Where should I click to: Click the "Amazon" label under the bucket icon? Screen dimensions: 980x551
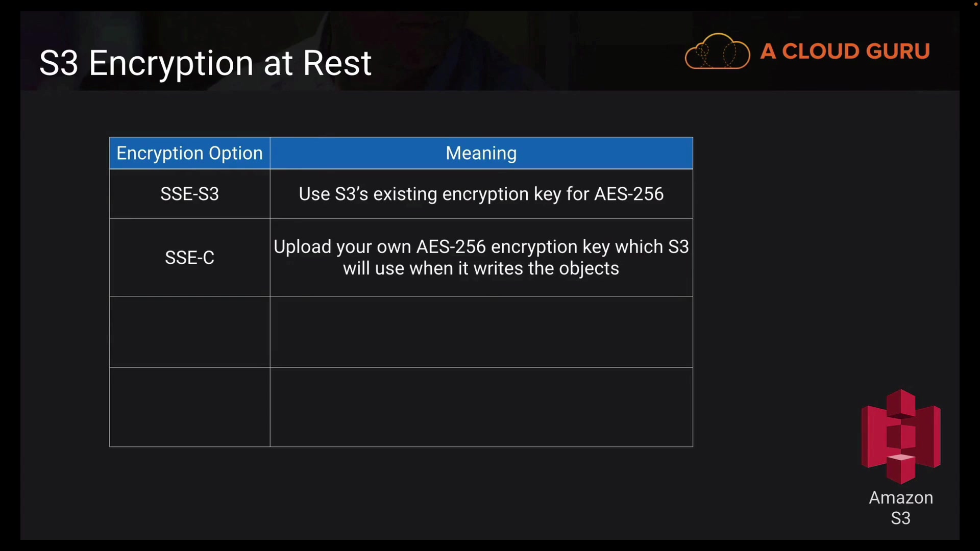(901, 498)
